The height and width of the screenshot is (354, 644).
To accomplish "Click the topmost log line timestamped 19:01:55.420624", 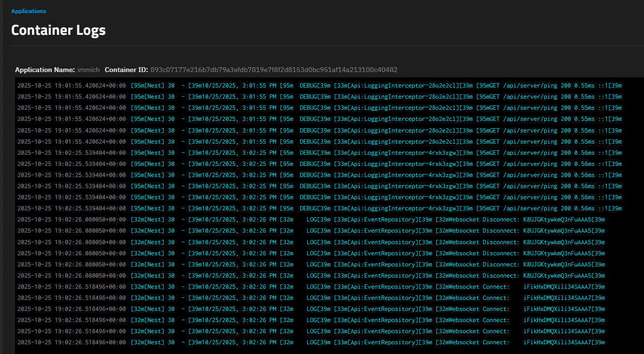I will (319, 86).
